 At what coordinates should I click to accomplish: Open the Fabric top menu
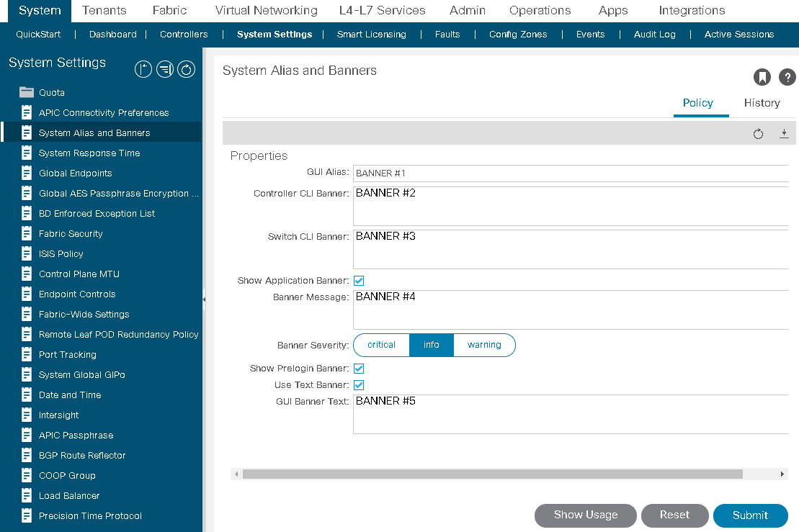coord(170,11)
